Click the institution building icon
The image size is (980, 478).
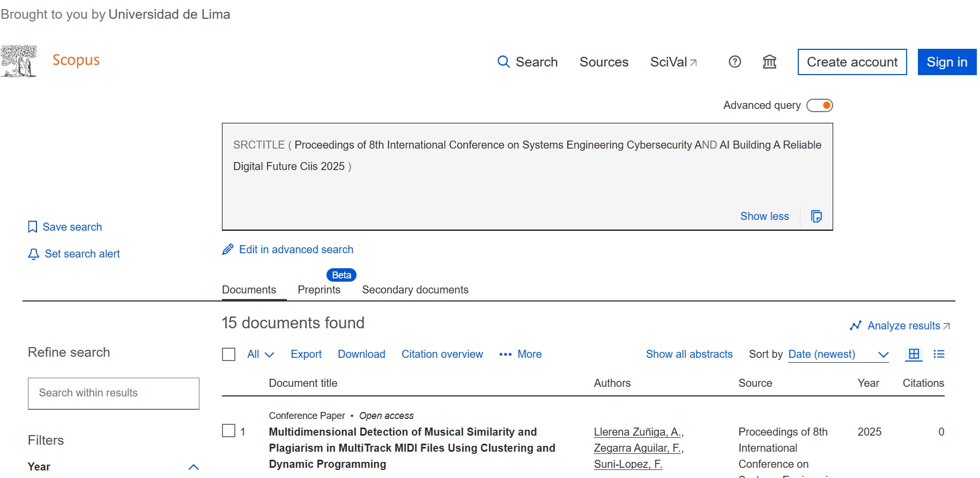coord(769,62)
